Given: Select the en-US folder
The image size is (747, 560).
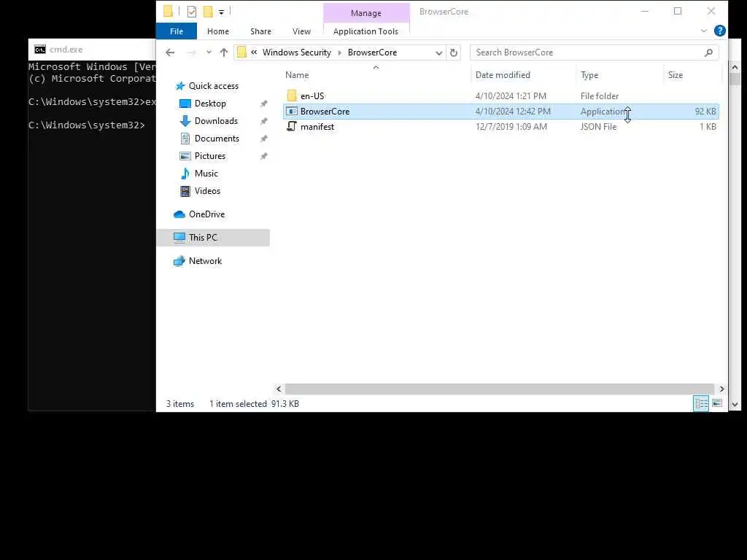Looking at the screenshot, I should tap(312, 96).
